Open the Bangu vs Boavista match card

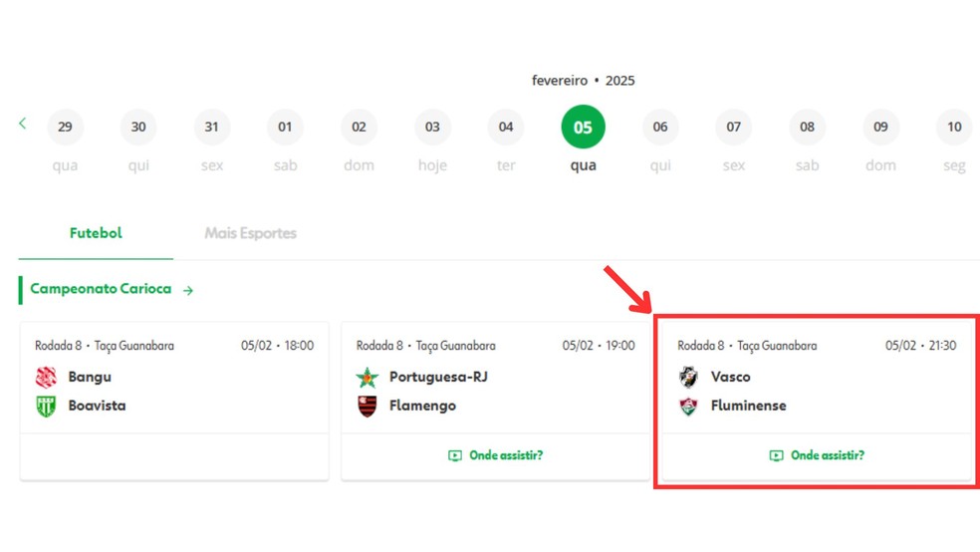[174, 391]
